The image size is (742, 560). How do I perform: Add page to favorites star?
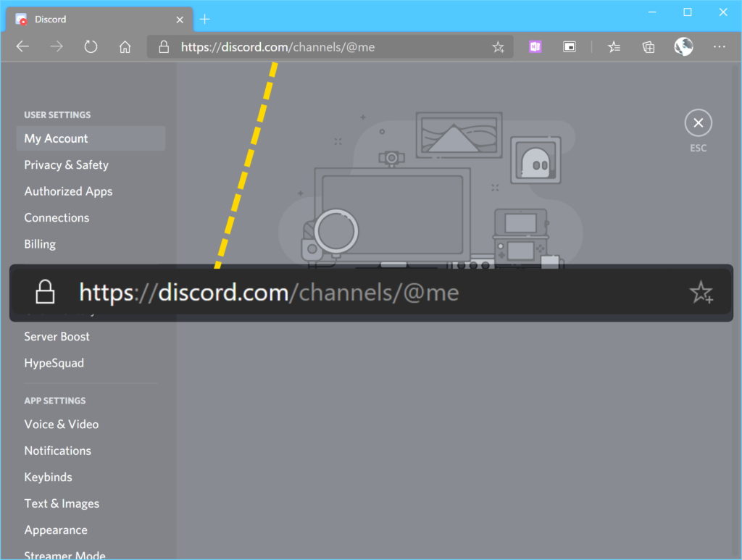pos(498,47)
